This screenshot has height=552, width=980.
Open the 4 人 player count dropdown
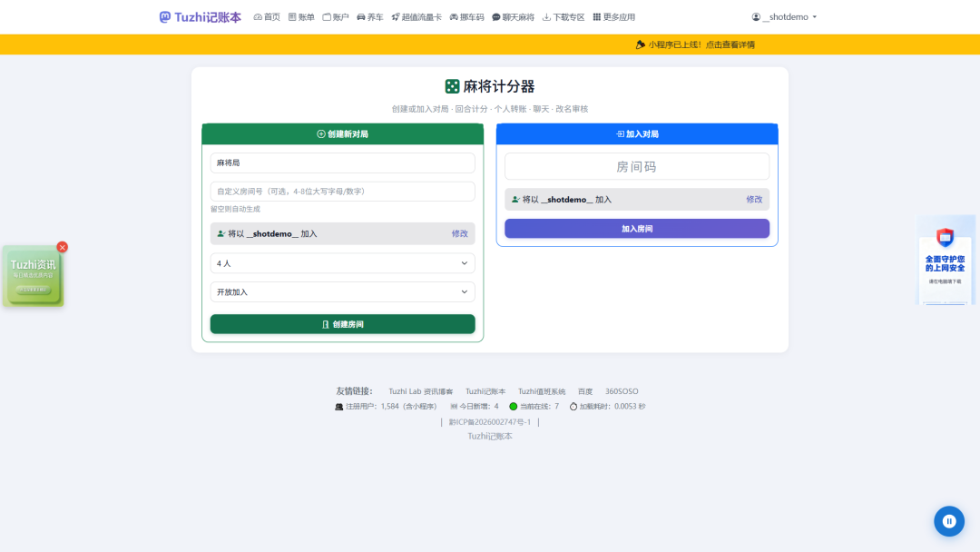[x=342, y=263]
